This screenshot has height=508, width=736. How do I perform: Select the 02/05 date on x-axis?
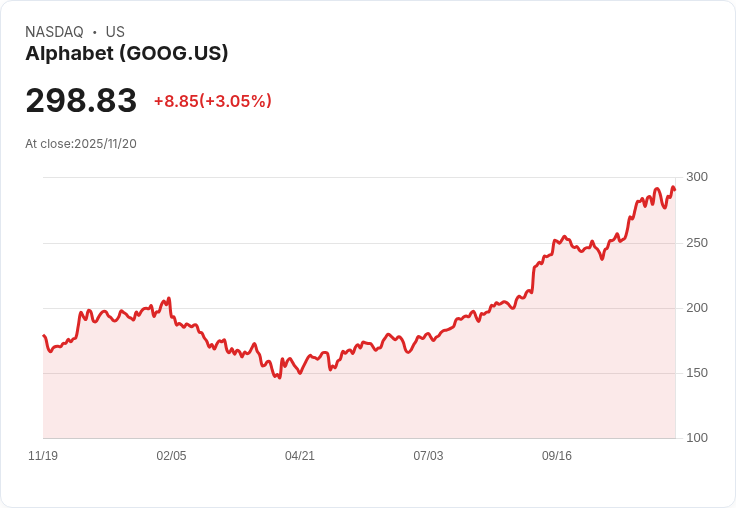click(171, 456)
